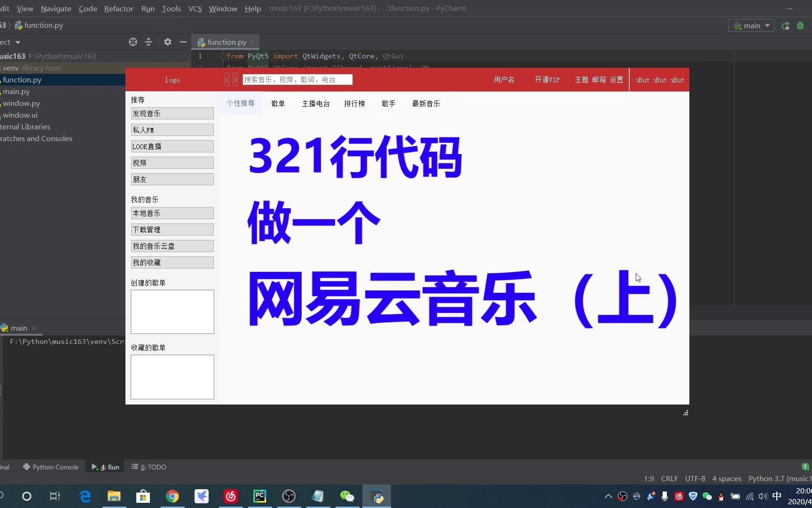812x508 pixels.
Task: Click 用户名 in the red header
Action: tap(504, 80)
